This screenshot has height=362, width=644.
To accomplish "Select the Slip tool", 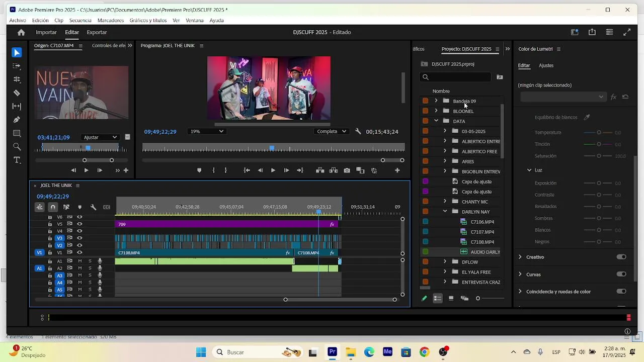I will pos(17,107).
